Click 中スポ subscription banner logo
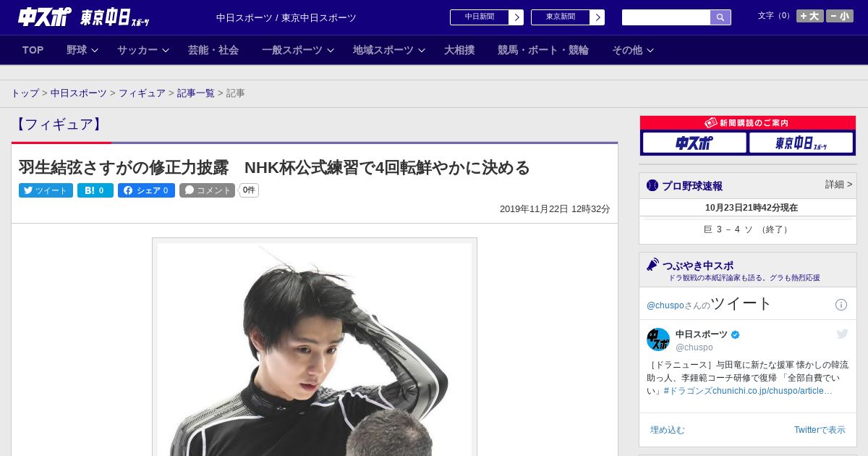This screenshot has height=456, width=868. click(x=694, y=143)
